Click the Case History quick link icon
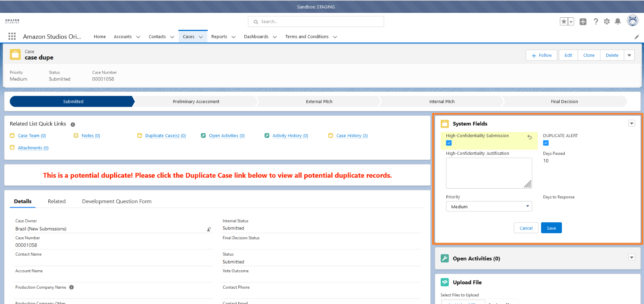644x304 pixels. coord(331,136)
